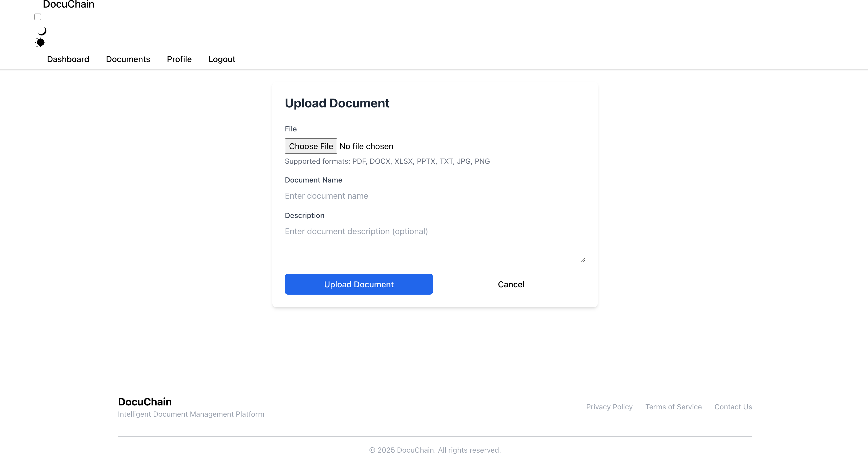The image size is (868, 462).
Task: Click the textarea resize handle
Action: 583,260
